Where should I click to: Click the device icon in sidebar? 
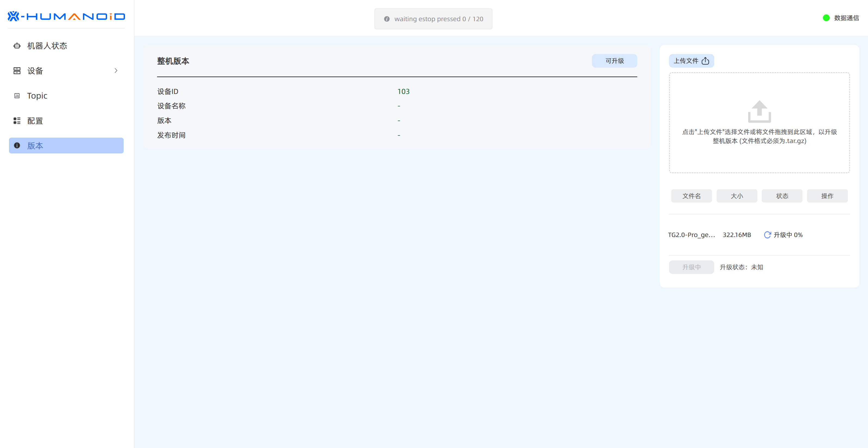tap(17, 71)
